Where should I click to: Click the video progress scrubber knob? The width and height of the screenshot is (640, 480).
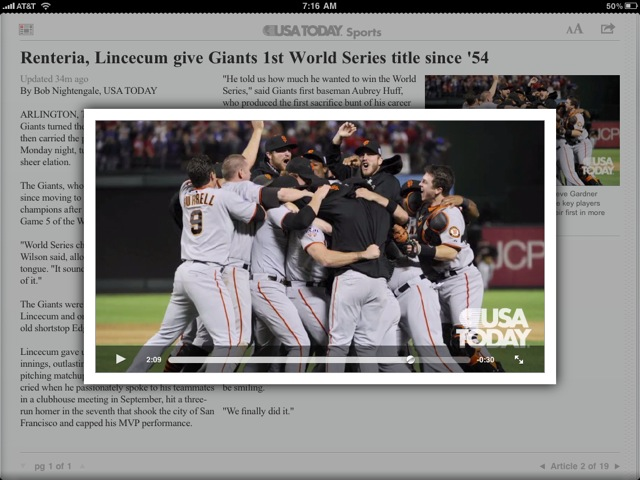411,360
